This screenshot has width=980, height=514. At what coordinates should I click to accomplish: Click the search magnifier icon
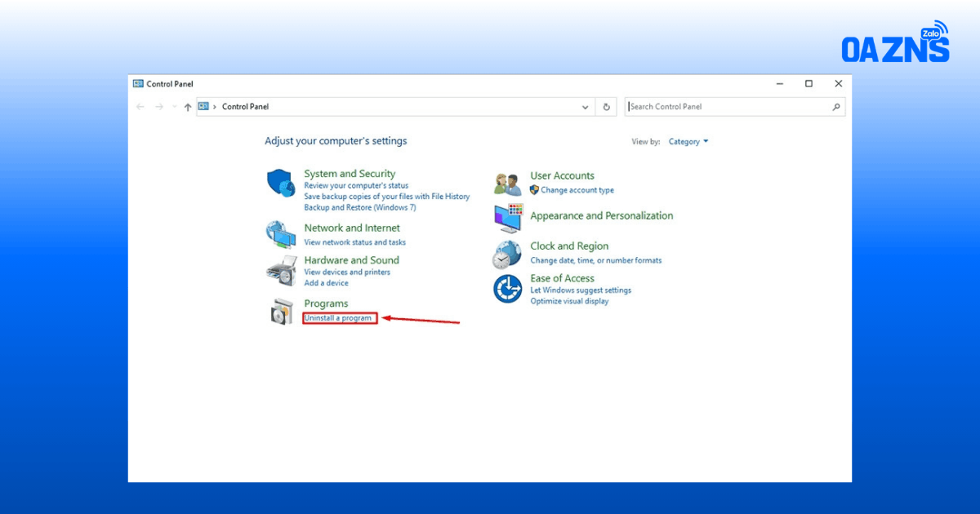[835, 107]
